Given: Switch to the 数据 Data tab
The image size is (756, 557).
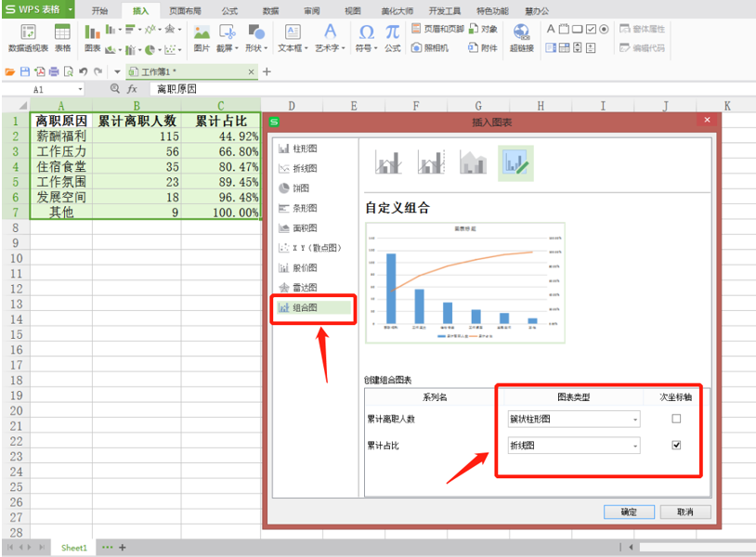Looking at the screenshot, I should 270,10.
